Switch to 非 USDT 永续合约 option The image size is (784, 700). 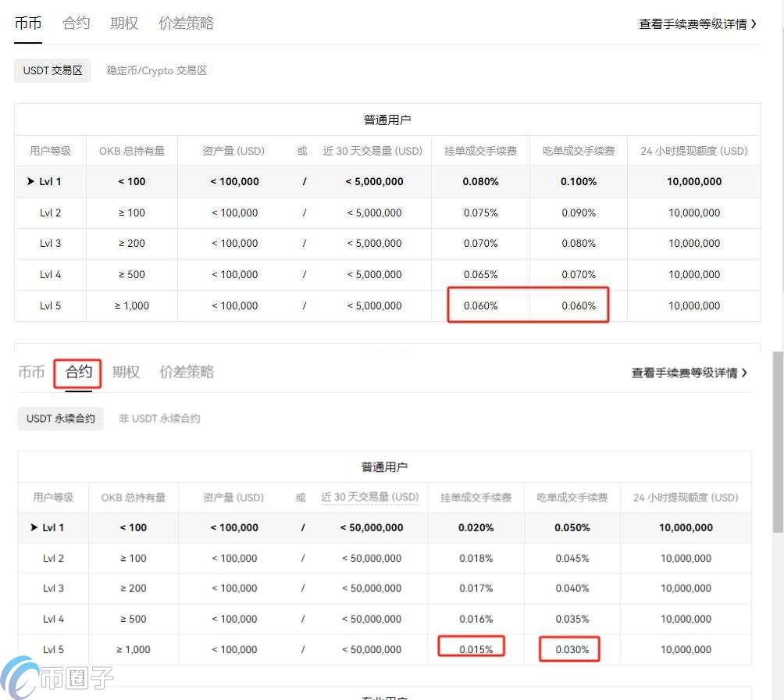click(159, 418)
